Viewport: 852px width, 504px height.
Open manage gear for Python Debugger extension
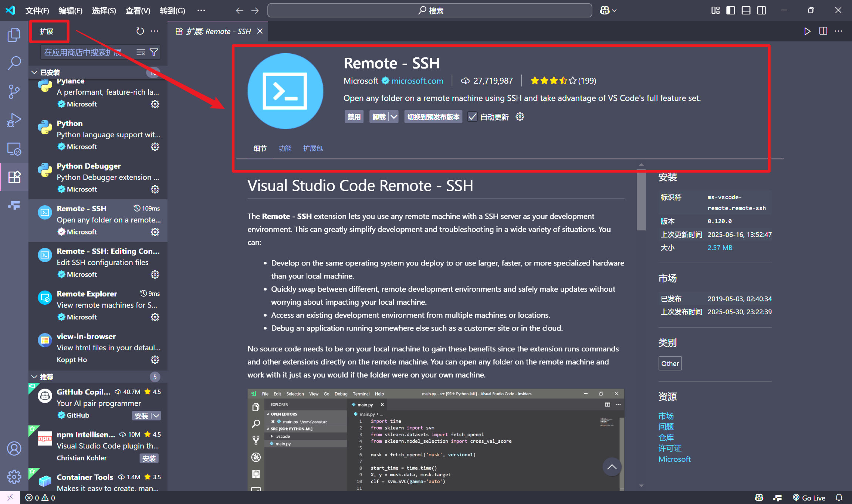coord(155,189)
